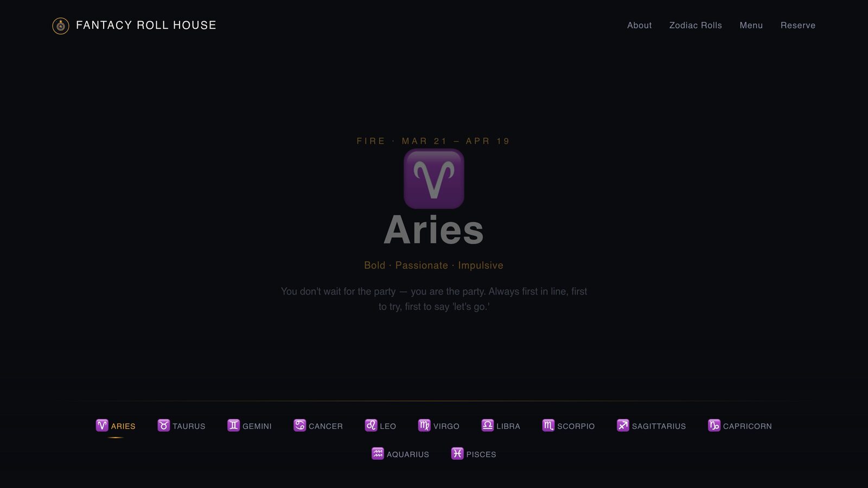Switch to the Libra tab
The width and height of the screenshot is (868, 488).
tap(501, 426)
